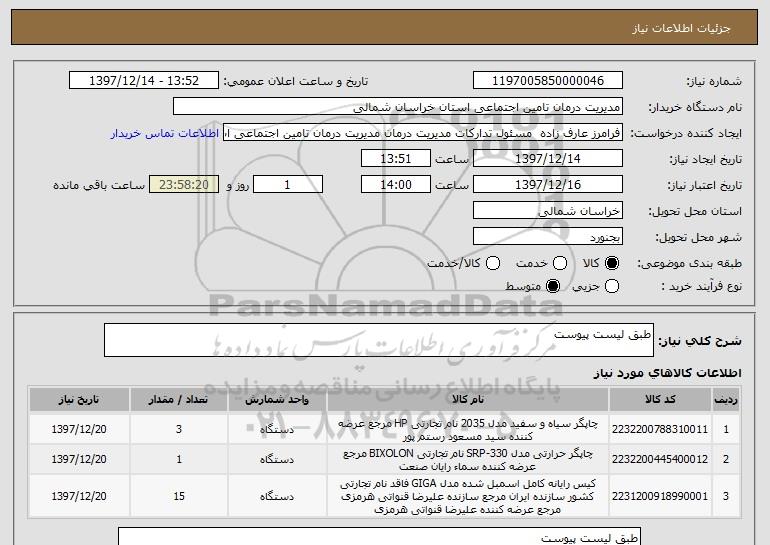Click the تاریخ نیاز column header

[79, 400]
